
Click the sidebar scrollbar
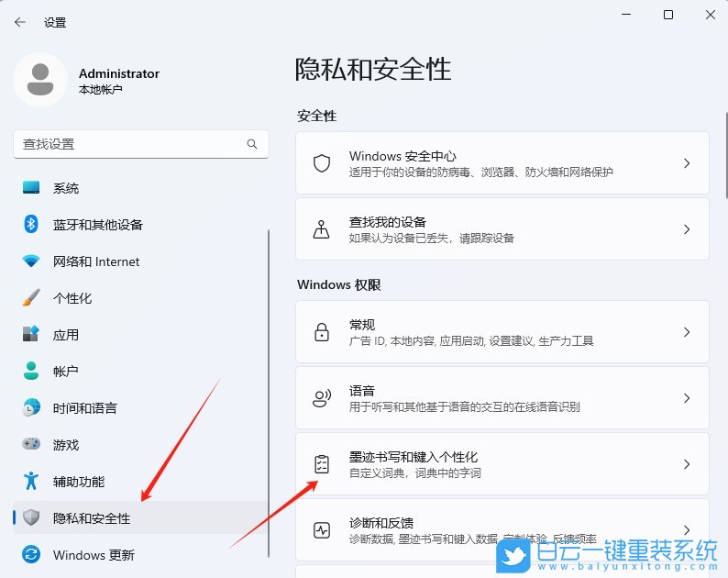pos(269,393)
